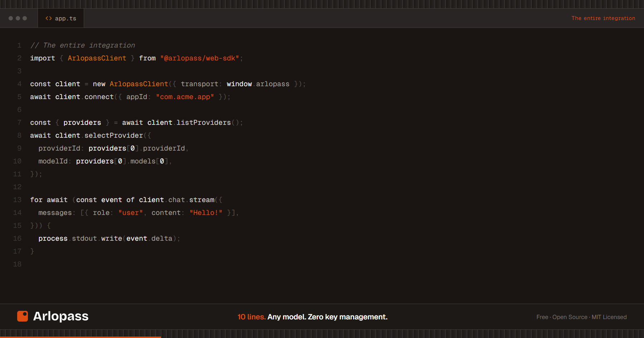Click 'connect' on line 5
Image resolution: width=644 pixels, height=338 pixels.
(99, 97)
